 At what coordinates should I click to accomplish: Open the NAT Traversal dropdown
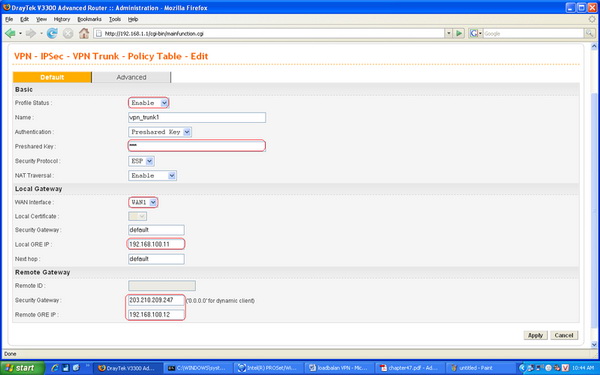pos(152,176)
